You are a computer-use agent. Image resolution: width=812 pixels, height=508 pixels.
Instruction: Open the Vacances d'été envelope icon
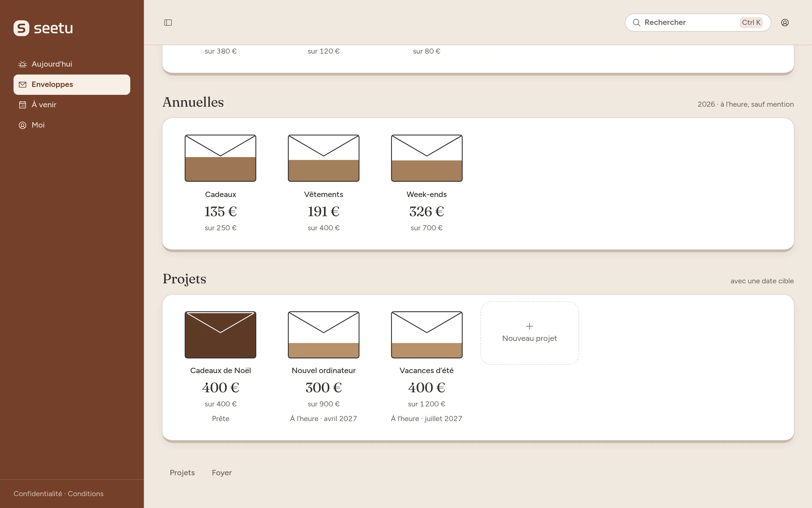coord(427,335)
